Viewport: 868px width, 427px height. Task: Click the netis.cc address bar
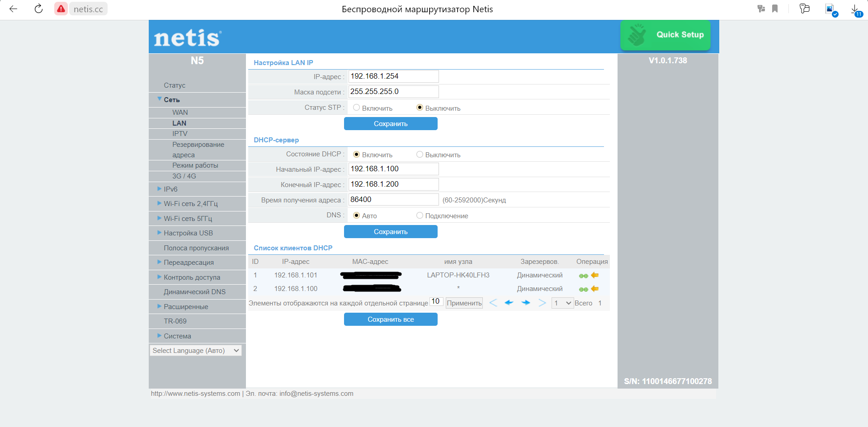pos(88,9)
